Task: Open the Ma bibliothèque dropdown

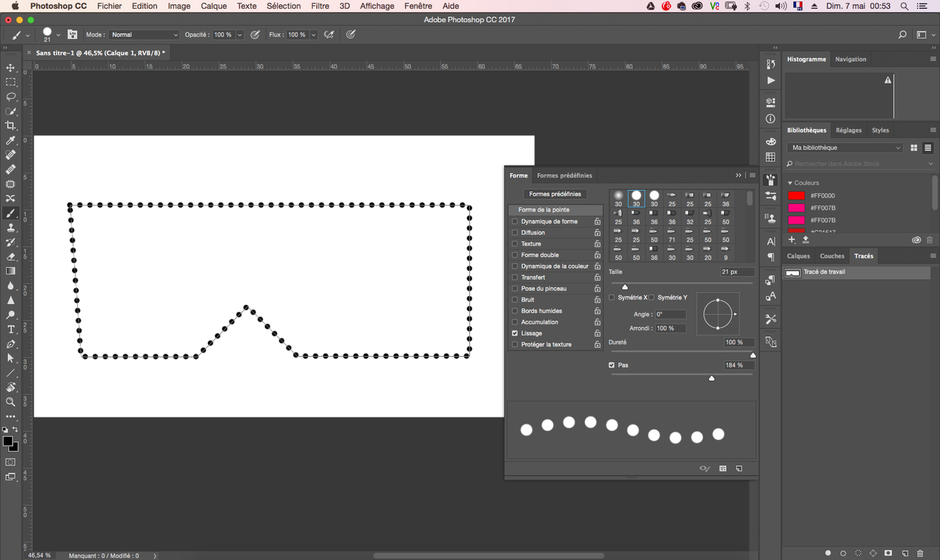Action: tap(845, 148)
